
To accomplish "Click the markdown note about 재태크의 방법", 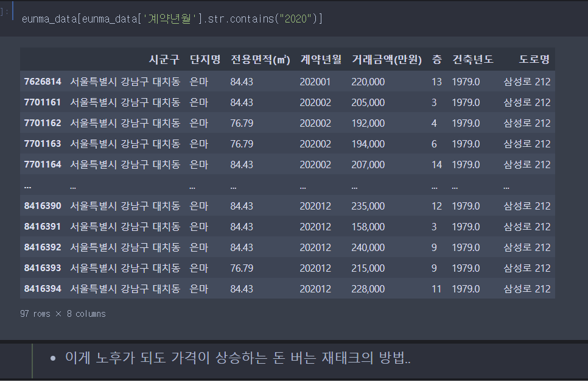I will 238,358.
